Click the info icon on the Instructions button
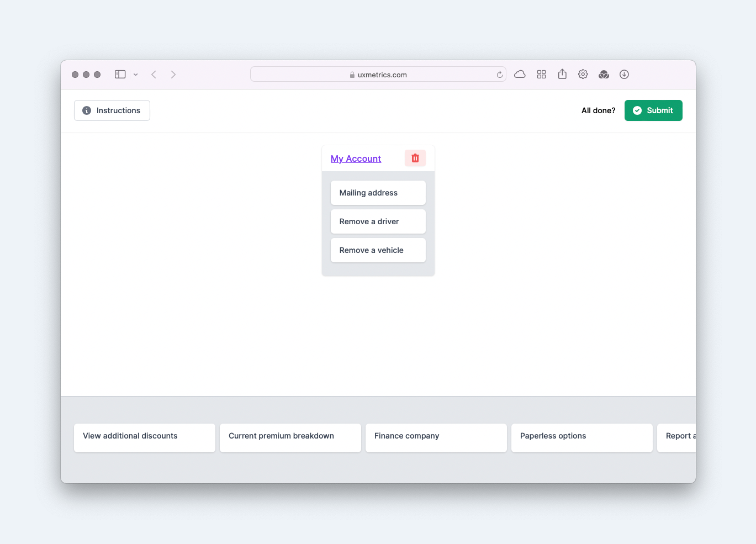This screenshot has width=756, height=544. point(86,110)
